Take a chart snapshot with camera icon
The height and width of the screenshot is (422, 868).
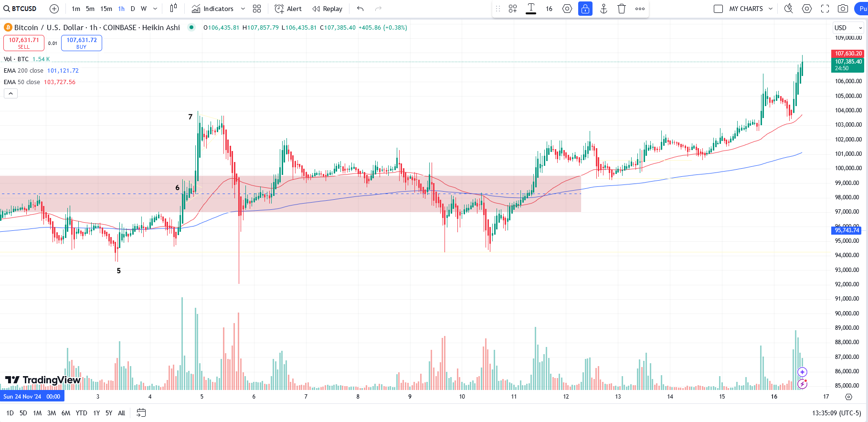(x=843, y=9)
